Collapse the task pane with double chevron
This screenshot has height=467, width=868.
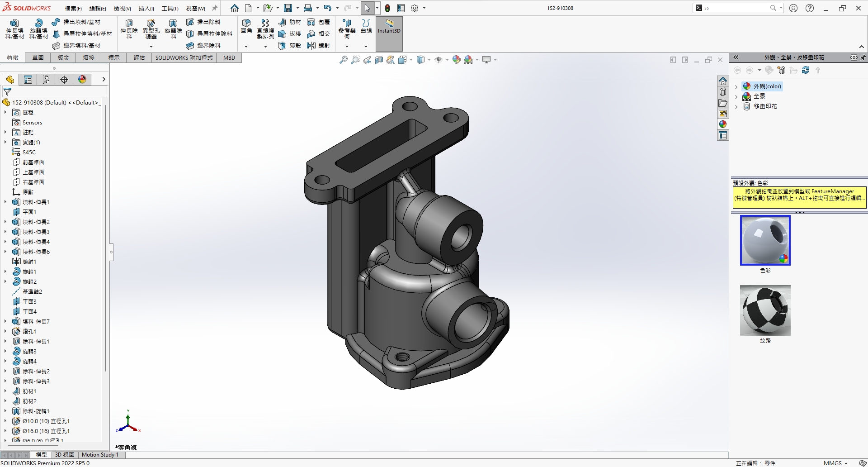736,57
